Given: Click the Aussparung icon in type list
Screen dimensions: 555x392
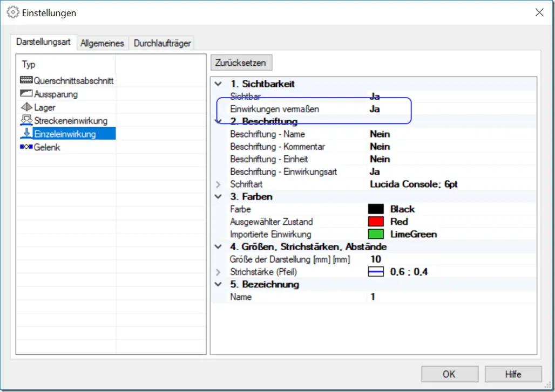Looking at the screenshot, I should pos(26,93).
